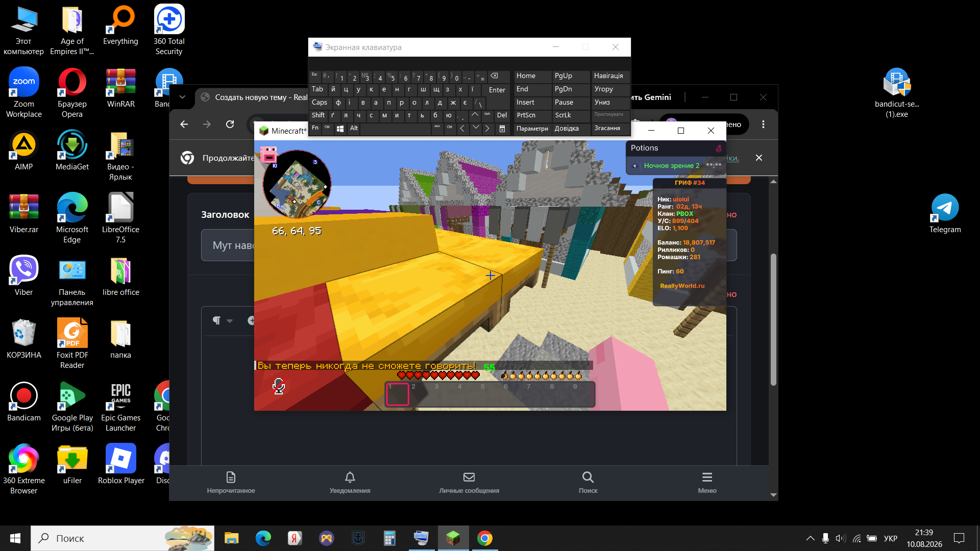980x551 pixels.
Task: Launch WinRAR from the desktop
Action: point(121,88)
